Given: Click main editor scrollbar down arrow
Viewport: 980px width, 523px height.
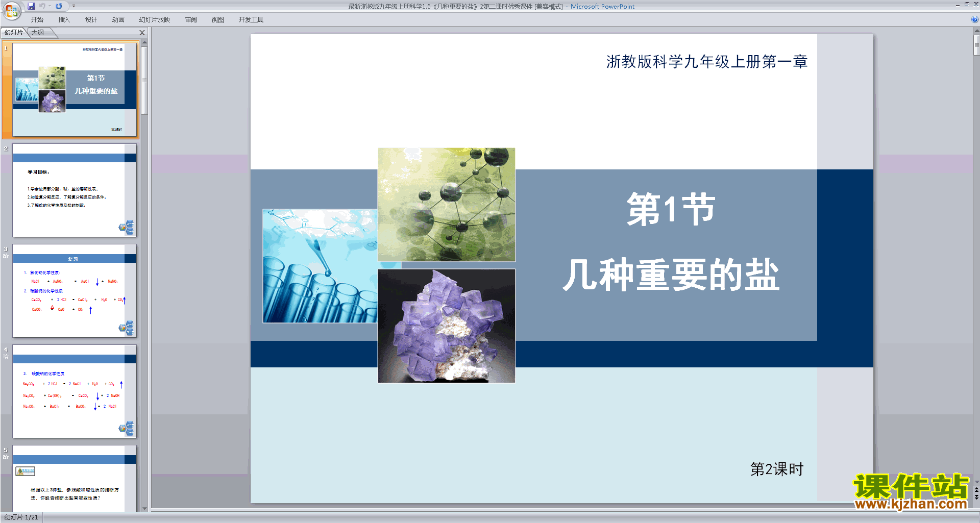Looking at the screenshot, I should [976, 482].
